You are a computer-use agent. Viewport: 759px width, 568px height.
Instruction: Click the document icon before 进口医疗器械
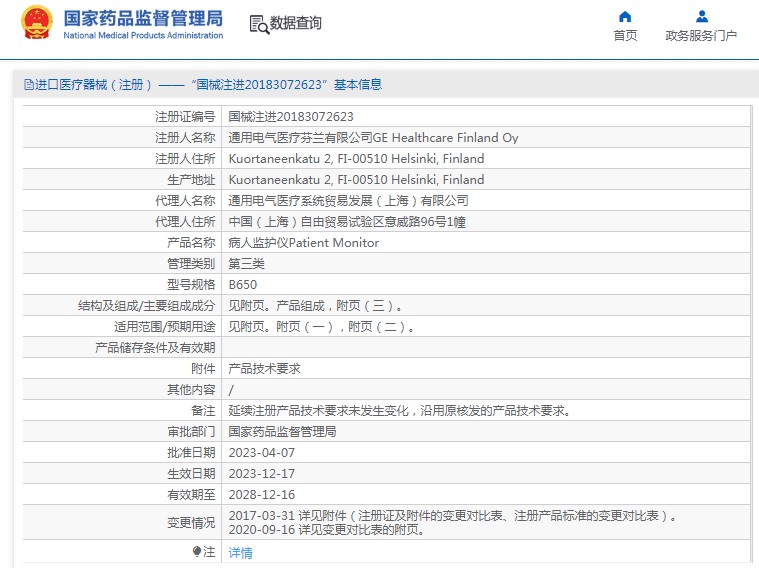pyautogui.click(x=29, y=85)
